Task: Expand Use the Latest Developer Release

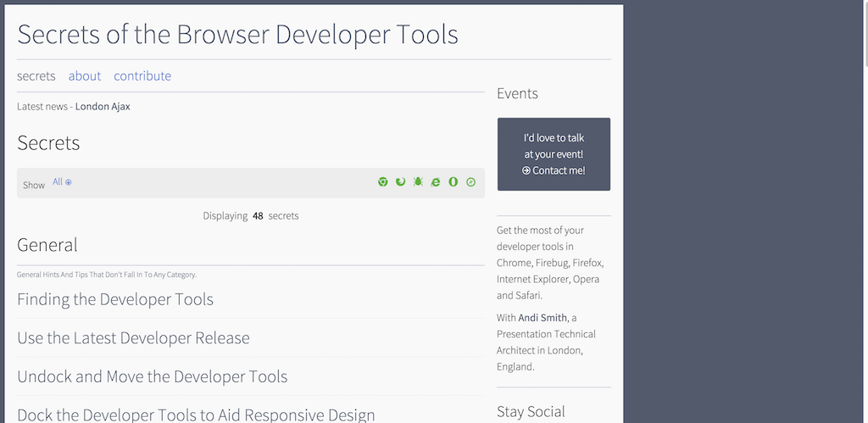Action: pos(133,338)
